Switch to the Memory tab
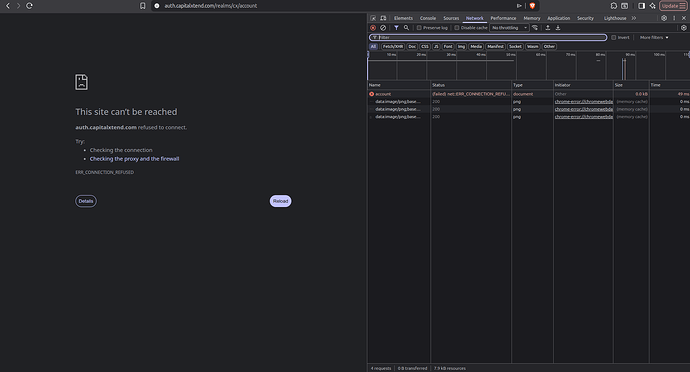The width and height of the screenshot is (690, 372). point(532,18)
